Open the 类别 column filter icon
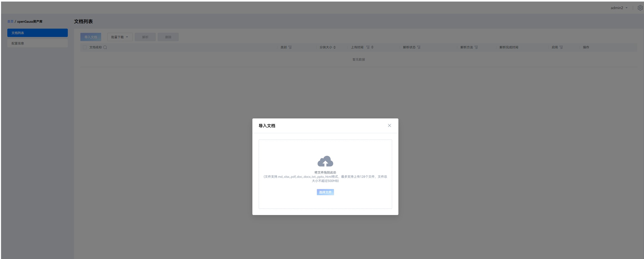The image size is (644, 259). tap(290, 47)
